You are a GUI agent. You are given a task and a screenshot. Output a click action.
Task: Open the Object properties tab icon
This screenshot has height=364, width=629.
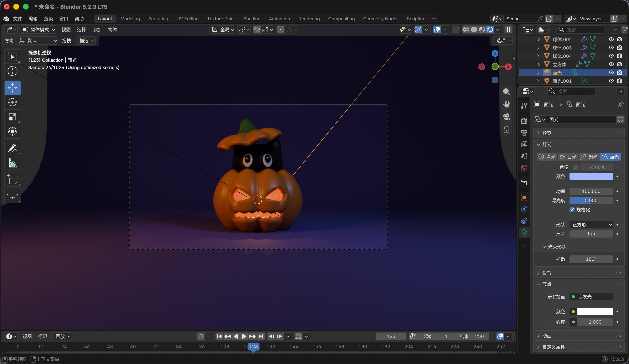(524, 197)
